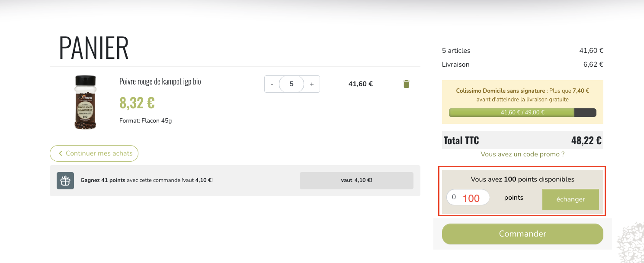Click the free shipping progress bar

(x=522, y=113)
